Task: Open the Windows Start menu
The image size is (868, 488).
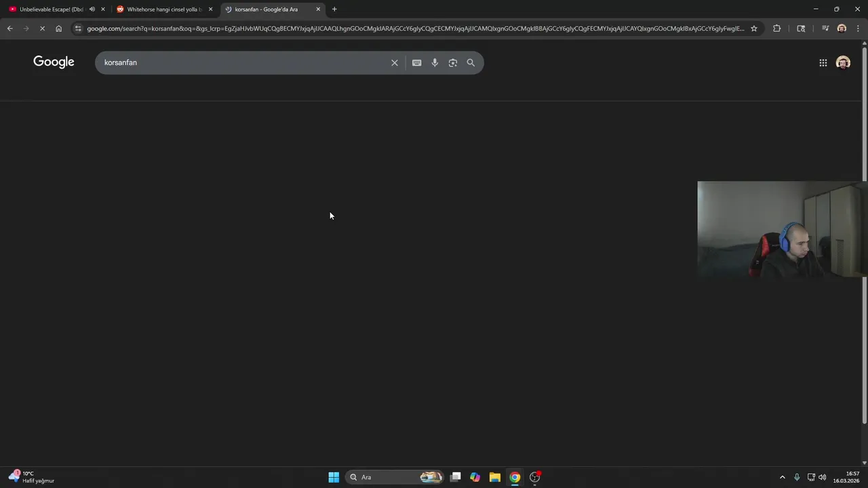Action: [x=334, y=477]
